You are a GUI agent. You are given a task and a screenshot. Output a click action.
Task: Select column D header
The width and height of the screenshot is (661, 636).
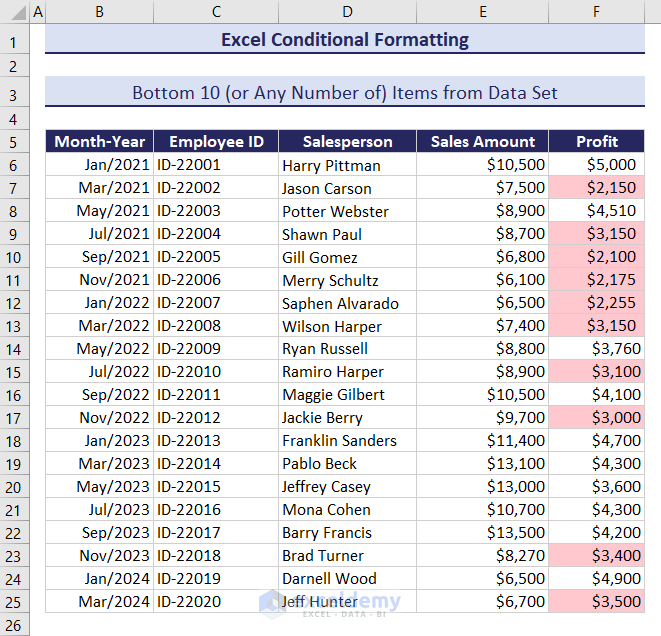click(x=347, y=12)
